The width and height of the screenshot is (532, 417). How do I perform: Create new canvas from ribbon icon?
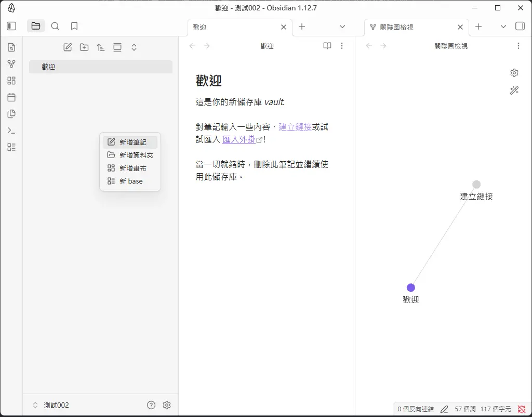click(11, 81)
